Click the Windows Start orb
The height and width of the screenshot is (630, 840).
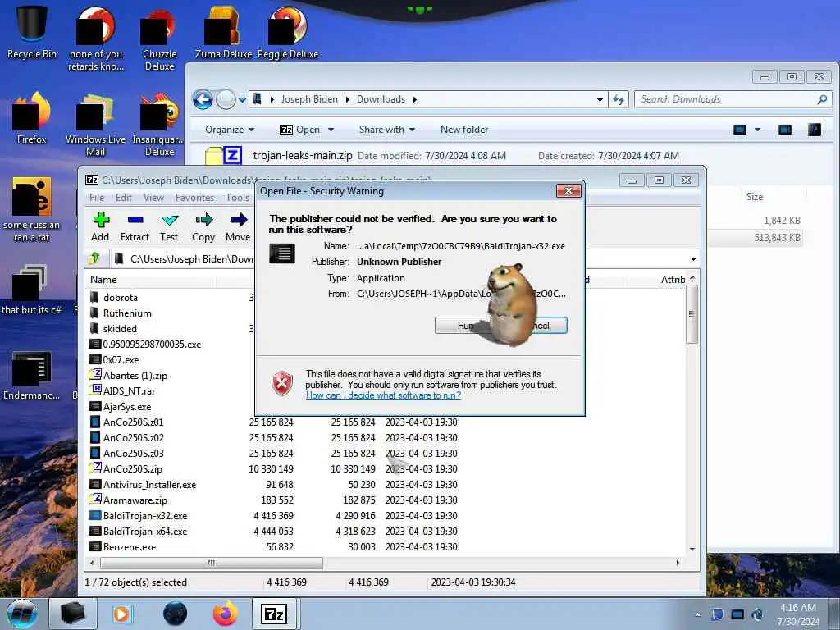21,614
